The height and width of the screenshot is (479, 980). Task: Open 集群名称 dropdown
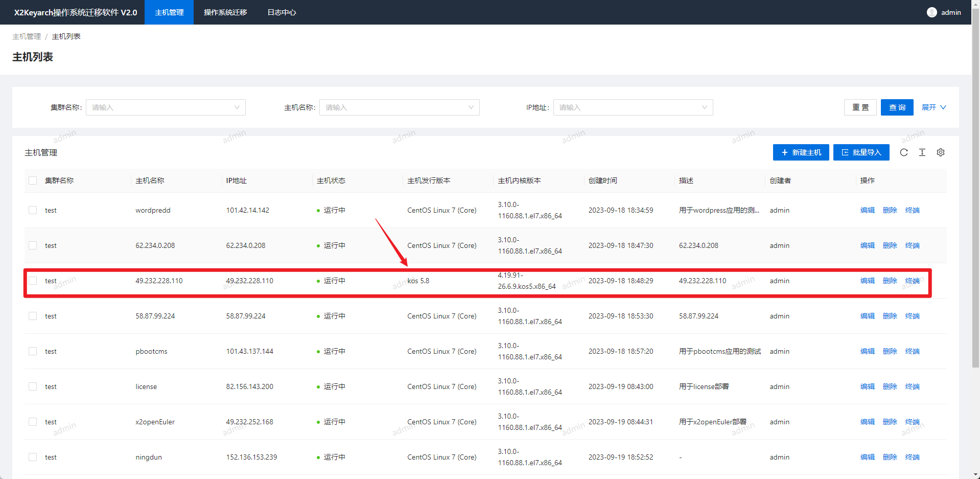click(x=166, y=107)
